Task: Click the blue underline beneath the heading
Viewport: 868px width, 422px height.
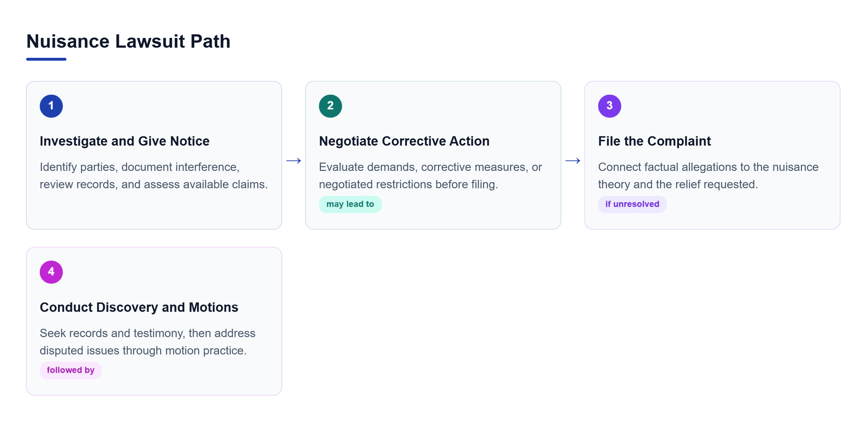Action: pos(46,59)
